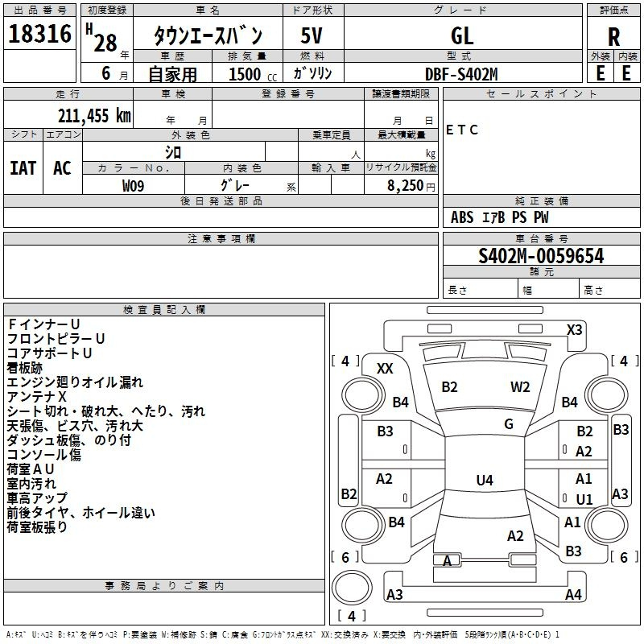Click the note 車高アップ

pos(37,498)
